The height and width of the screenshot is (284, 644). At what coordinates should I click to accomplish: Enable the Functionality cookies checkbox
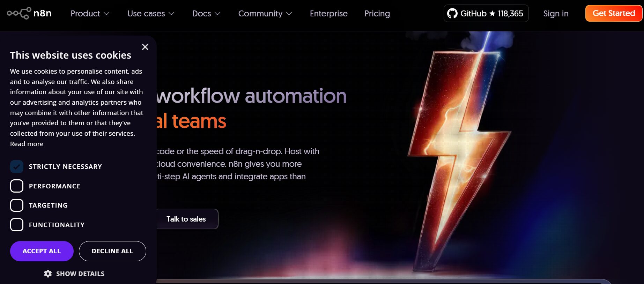point(17,225)
